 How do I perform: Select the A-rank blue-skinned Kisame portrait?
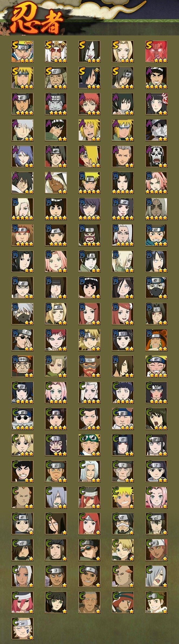pyautogui.click(x=56, y=104)
